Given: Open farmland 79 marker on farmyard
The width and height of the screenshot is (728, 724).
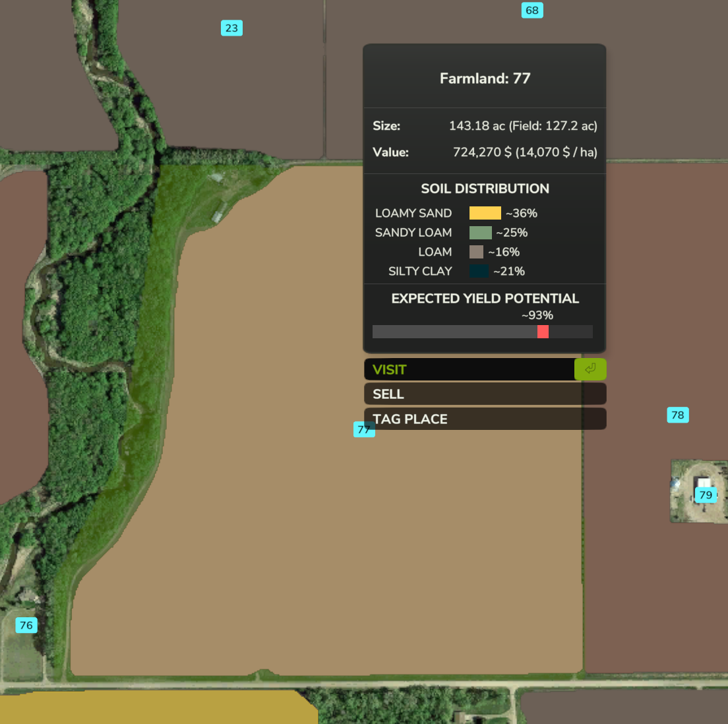Looking at the screenshot, I should [x=706, y=495].
